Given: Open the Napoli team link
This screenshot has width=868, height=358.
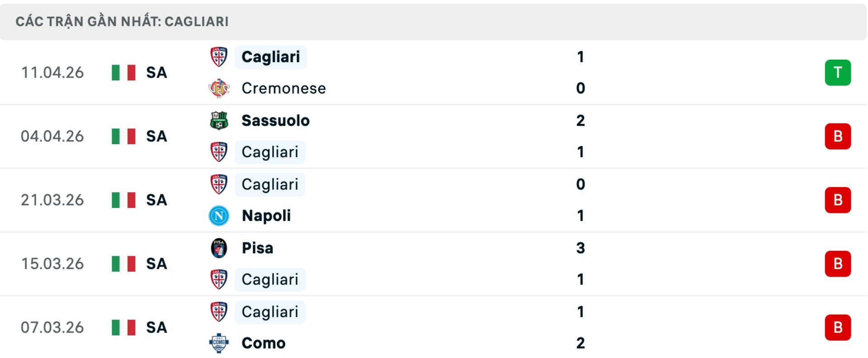Looking at the screenshot, I should point(266,216).
